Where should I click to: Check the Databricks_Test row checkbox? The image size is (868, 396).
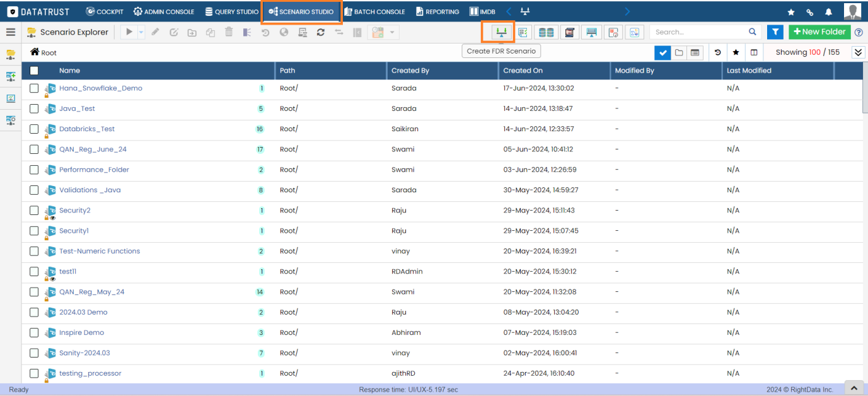point(34,129)
